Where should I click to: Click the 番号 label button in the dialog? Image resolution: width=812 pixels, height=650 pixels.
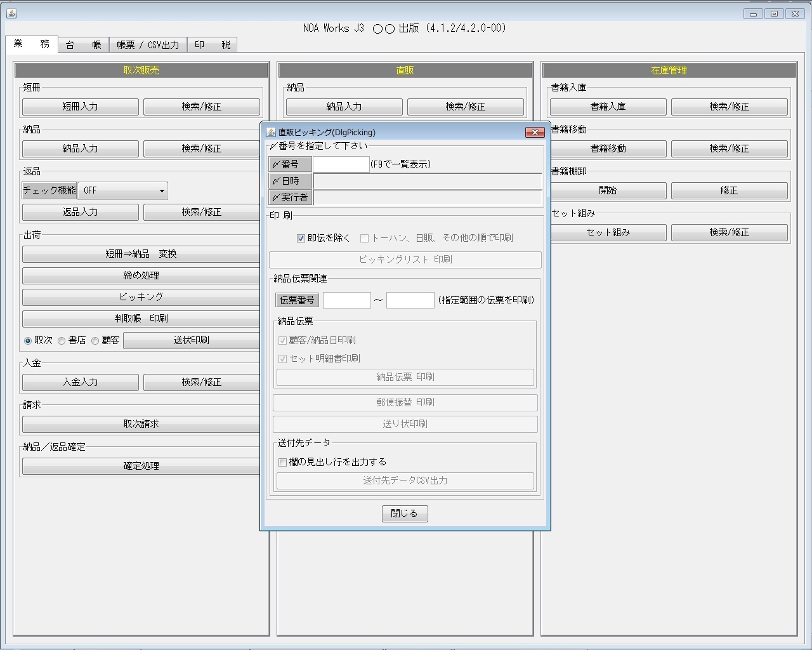290,164
